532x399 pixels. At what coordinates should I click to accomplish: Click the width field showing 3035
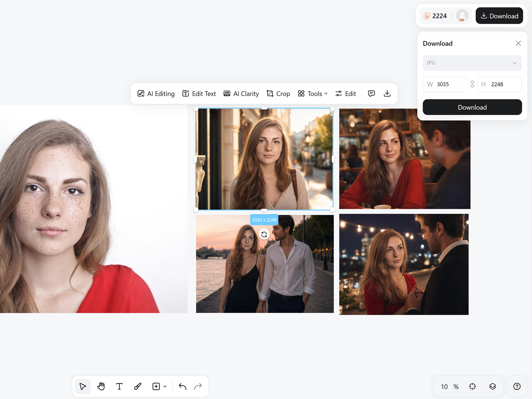point(445,84)
